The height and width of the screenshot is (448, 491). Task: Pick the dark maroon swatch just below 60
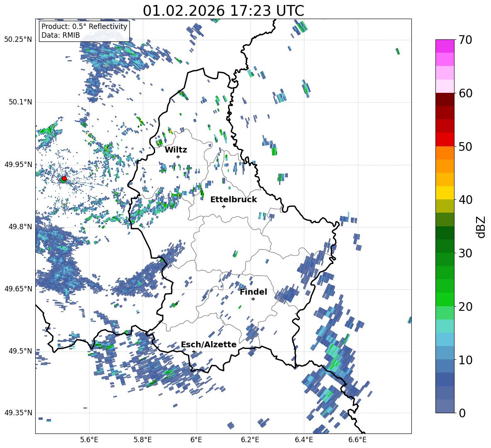pyautogui.click(x=445, y=99)
